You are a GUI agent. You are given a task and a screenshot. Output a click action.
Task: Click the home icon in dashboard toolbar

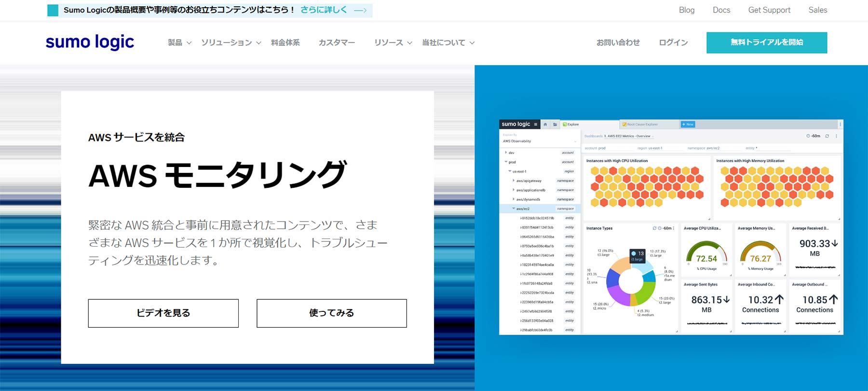545,125
